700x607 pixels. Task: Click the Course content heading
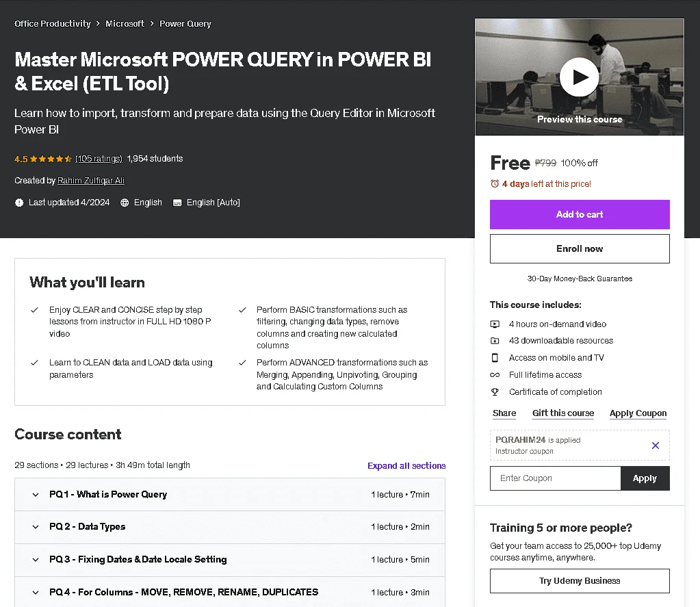[x=68, y=435]
